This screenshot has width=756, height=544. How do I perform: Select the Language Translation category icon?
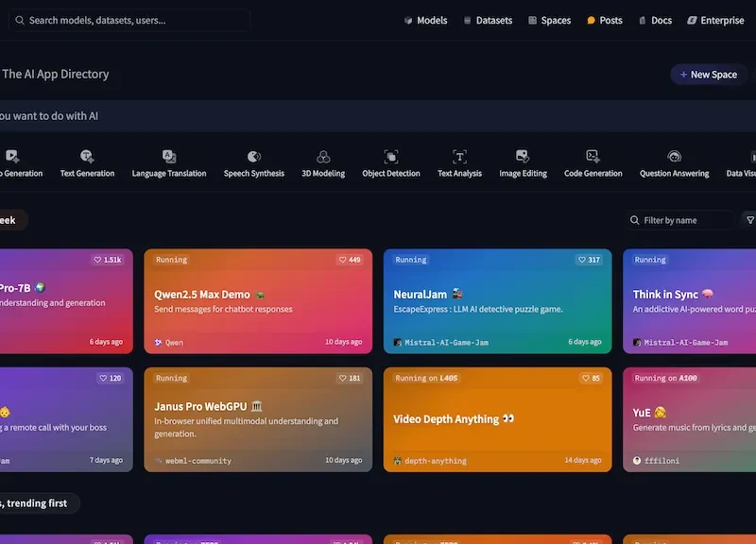[169, 156]
